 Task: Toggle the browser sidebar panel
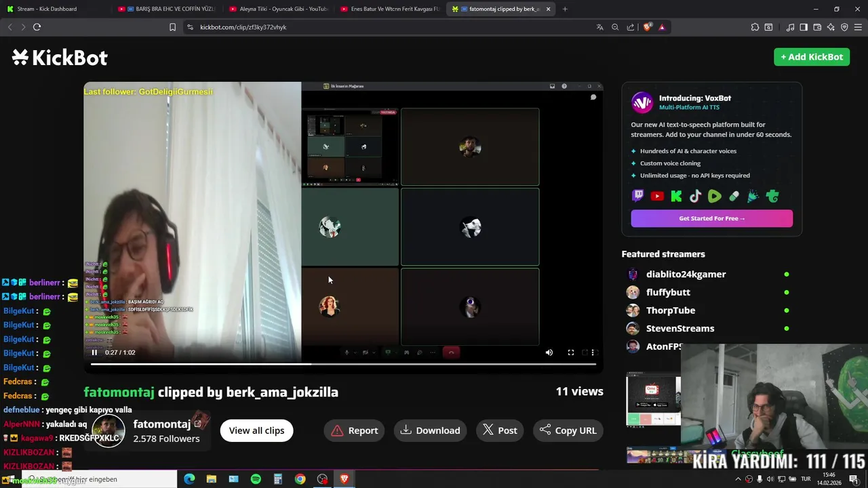click(x=804, y=27)
